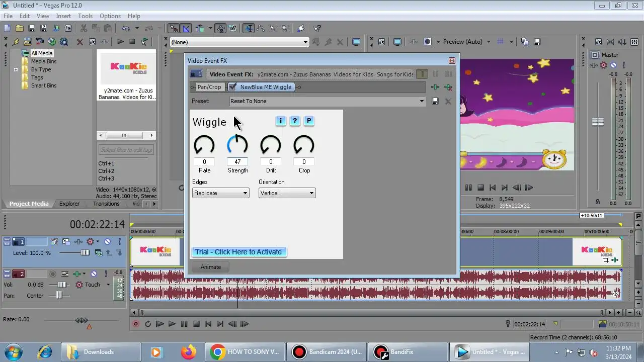The width and height of the screenshot is (644, 362).
Task: Click the Strength knob
Action: (x=237, y=145)
